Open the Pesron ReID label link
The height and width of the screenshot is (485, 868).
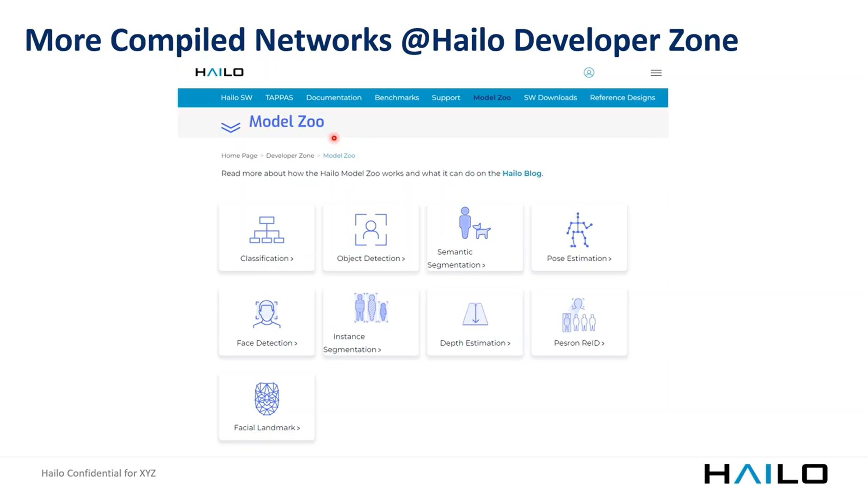coord(579,343)
